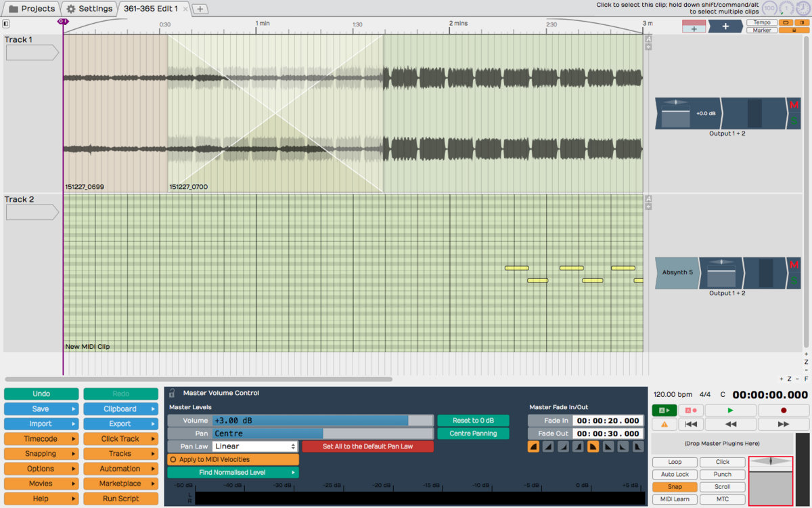Switch to the Projects tab
The height and width of the screenshot is (508, 812).
(31, 9)
